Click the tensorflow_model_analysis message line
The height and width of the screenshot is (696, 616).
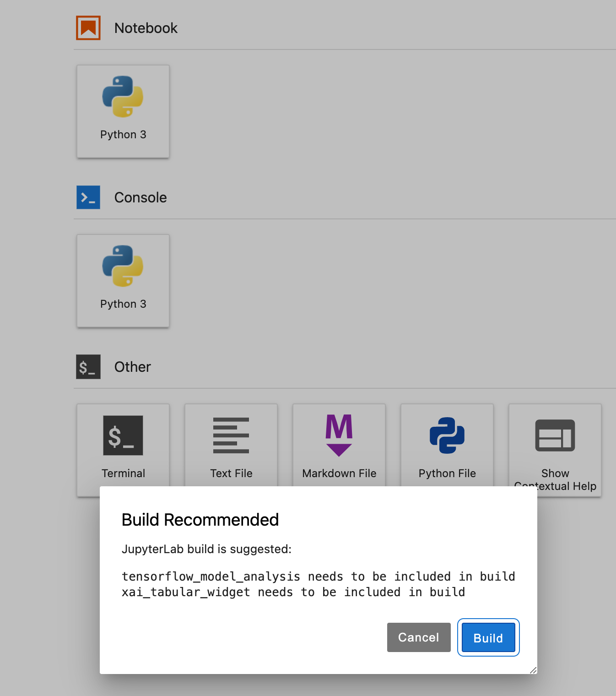click(x=319, y=576)
